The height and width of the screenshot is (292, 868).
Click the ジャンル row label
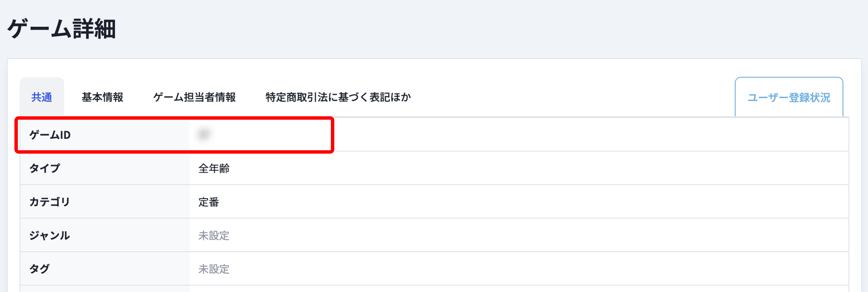(x=50, y=235)
